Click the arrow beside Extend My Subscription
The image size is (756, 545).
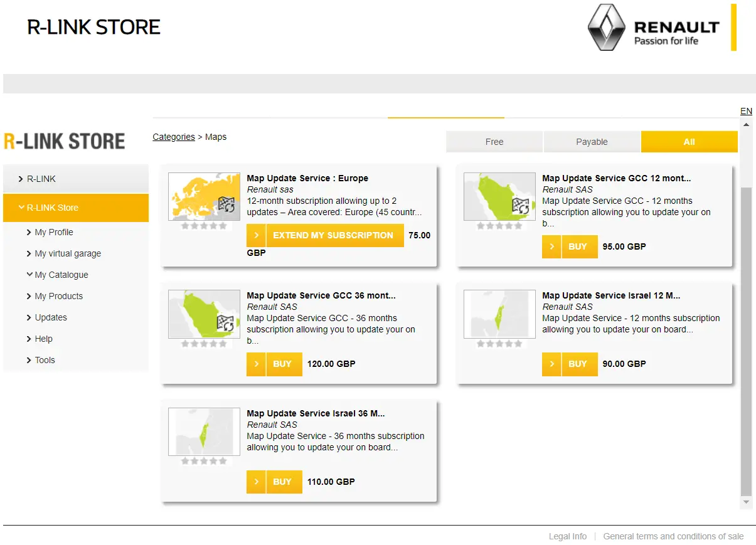click(x=256, y=235)
